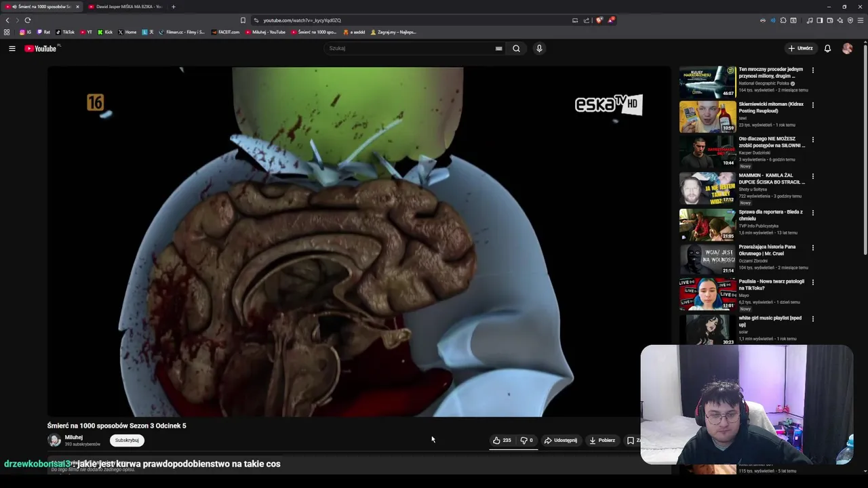Viewport: 868px width, 488px height.
Task: Open options for Sprawa dla reportera video
Action: point(813,213)
